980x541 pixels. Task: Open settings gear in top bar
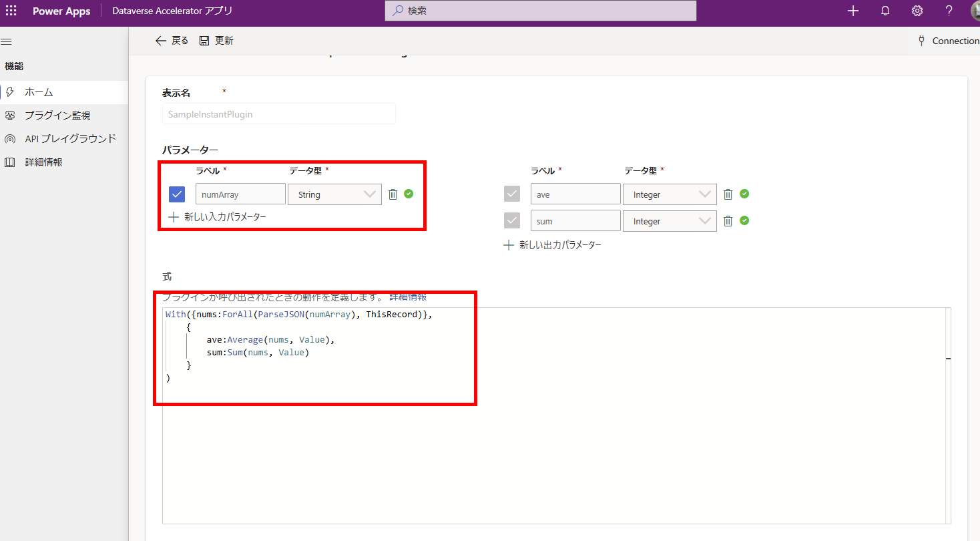click(917, 11)
